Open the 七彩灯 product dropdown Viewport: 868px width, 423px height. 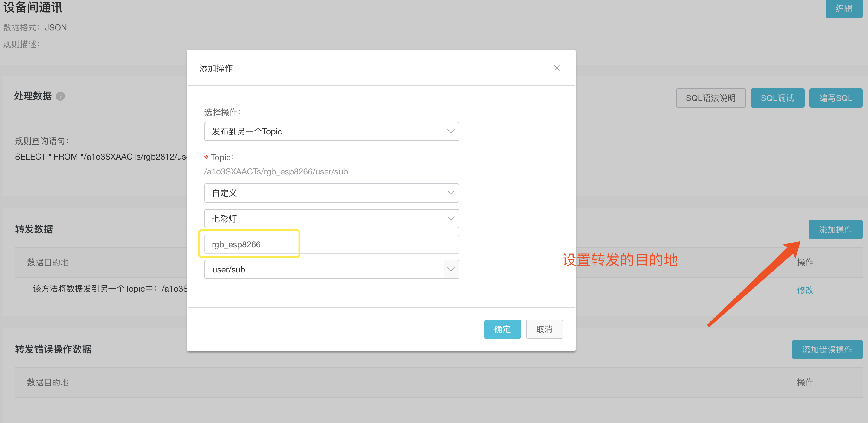point(331,219)
